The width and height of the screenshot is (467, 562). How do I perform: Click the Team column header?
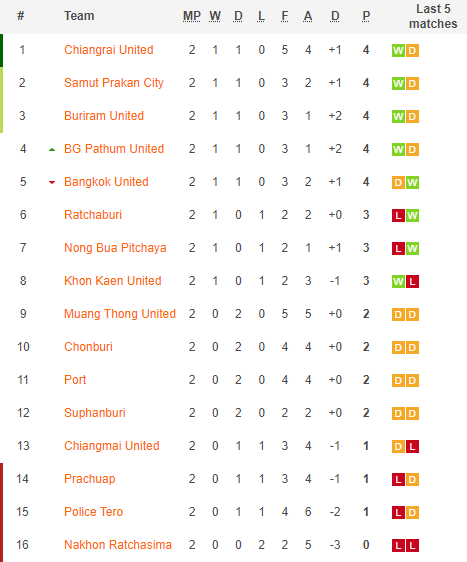[79, 16]
